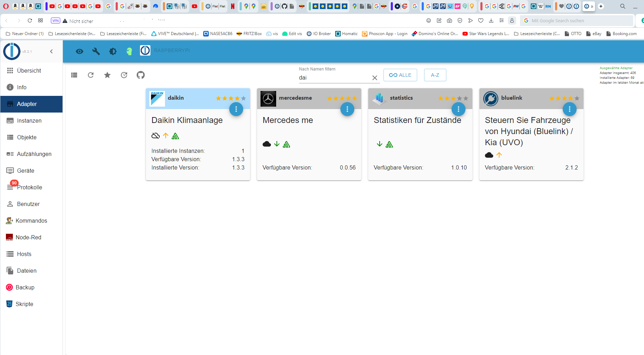644x355 pixels.
Task: Click the bluelink cloud icon
Action: (489, 155)
